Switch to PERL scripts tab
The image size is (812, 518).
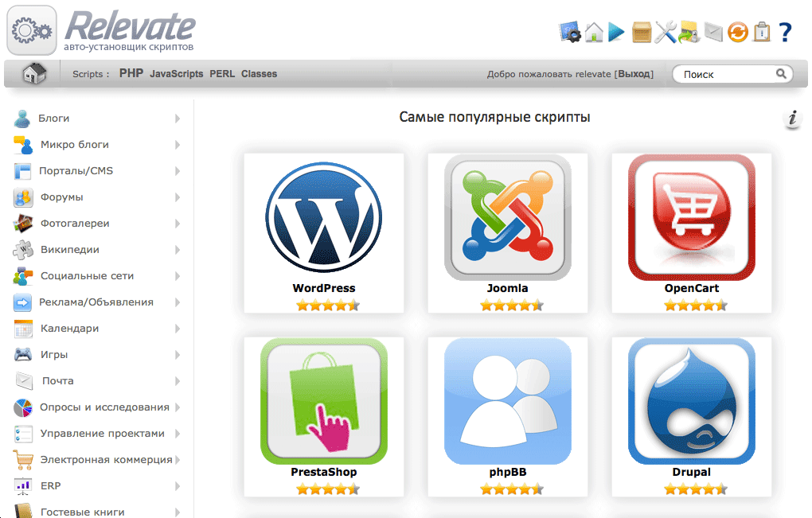(222, 74)
